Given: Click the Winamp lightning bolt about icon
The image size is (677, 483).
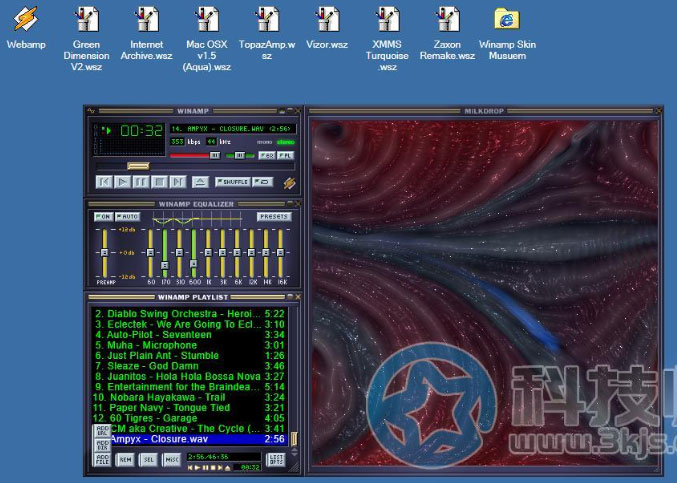Looking at the screenshot, I should click(x=289, y=183).
